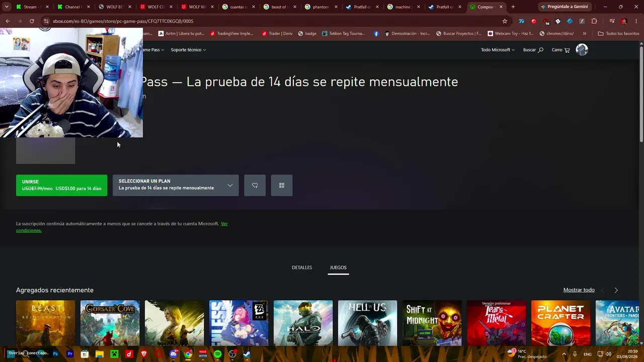The height and width of the screenshot is (362, 644).
Task: Open the TradingView bookmark
Action: [x=232, y=34]
